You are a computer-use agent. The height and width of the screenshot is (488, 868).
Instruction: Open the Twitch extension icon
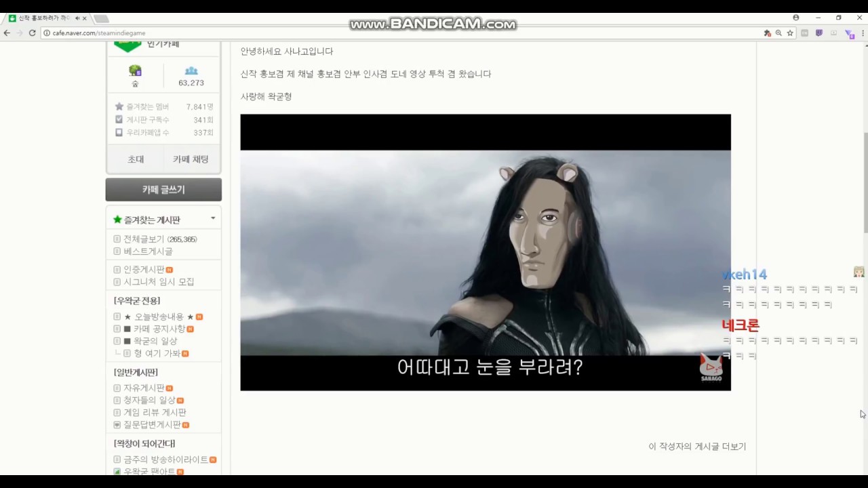pos(819,33)
